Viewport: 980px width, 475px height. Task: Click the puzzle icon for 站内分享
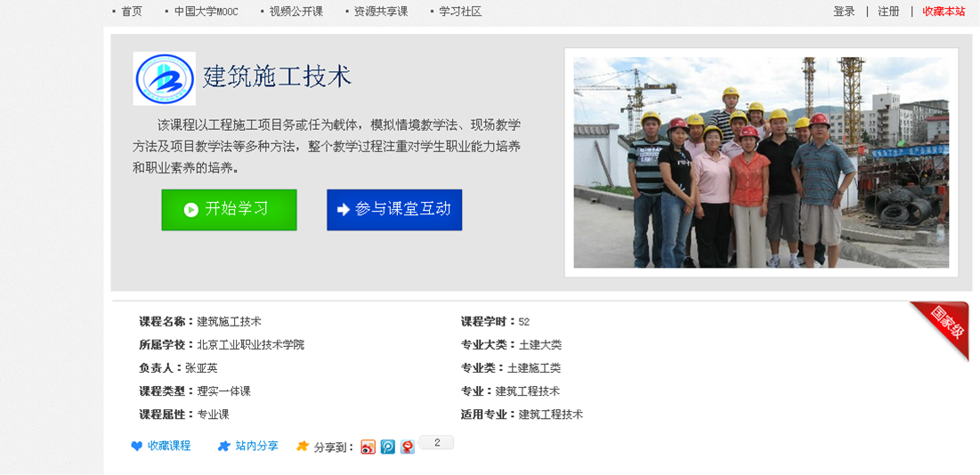(223, 447)
